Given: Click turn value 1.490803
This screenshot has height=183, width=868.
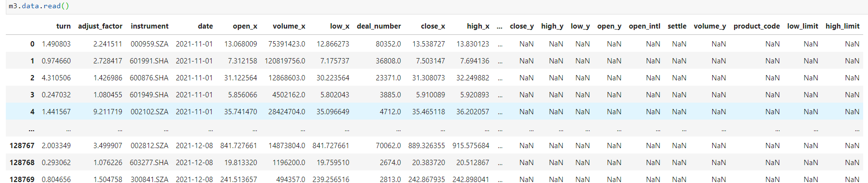Looking at the screenshot, I should click(56, 44).
